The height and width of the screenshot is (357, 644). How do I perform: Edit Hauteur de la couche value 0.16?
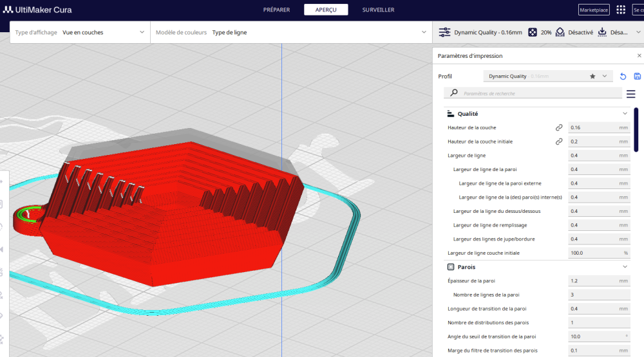tap(599, 127)
